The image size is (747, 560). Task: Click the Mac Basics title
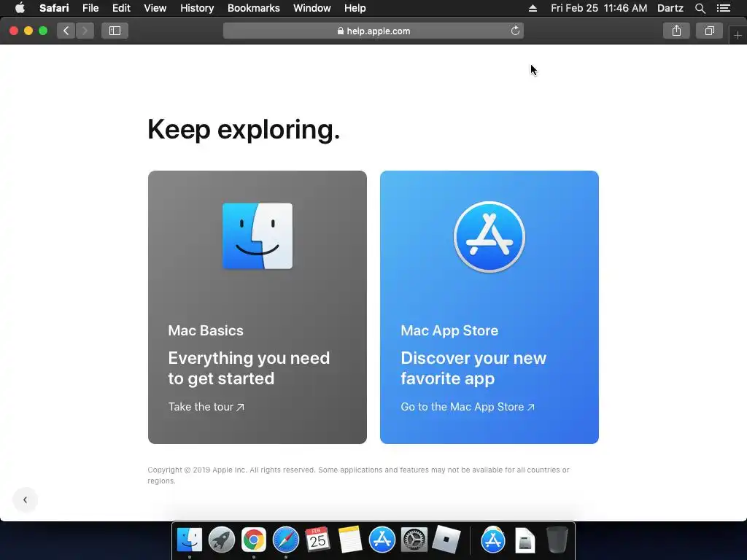pyautogui.click(x=206, y=330)
